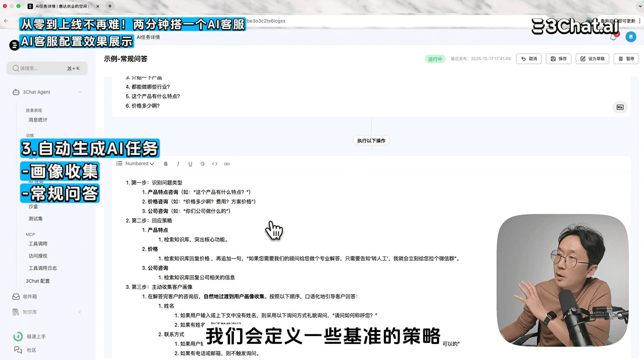Click the line 检索知识库回复公司相关的信息
The width and height of the screenshot is (644, 360).
click(x=199, y=278)
